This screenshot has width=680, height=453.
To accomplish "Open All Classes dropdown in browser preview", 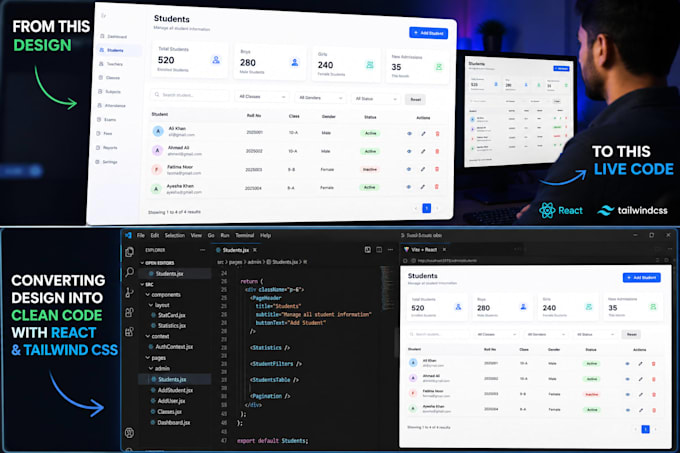I will click(497, 334).
